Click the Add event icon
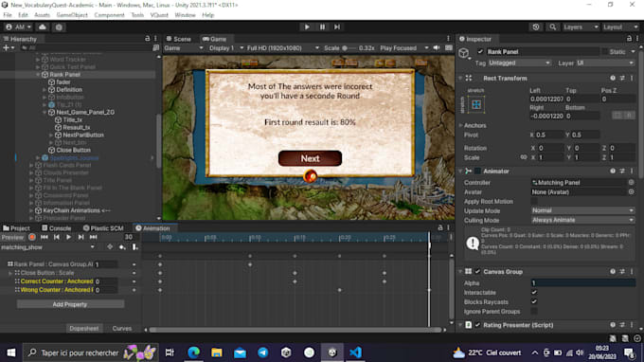 pos(134,247)
